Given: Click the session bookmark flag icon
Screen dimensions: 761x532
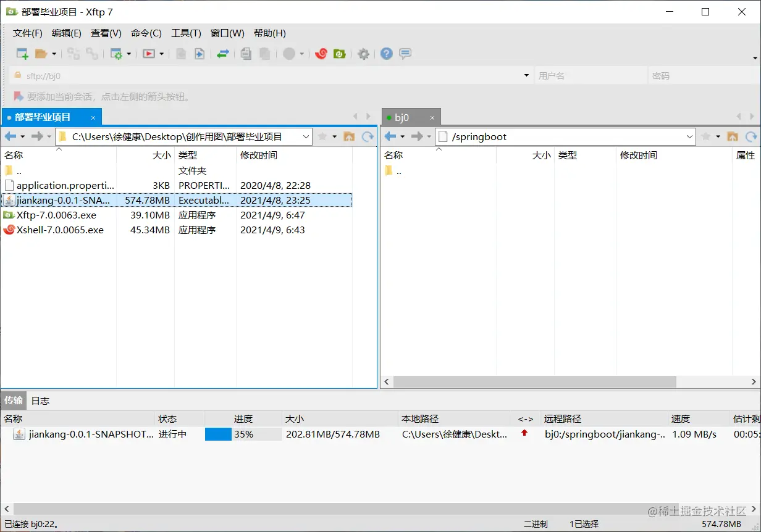Looking at the screenshot, I should [x=18, y=96].
